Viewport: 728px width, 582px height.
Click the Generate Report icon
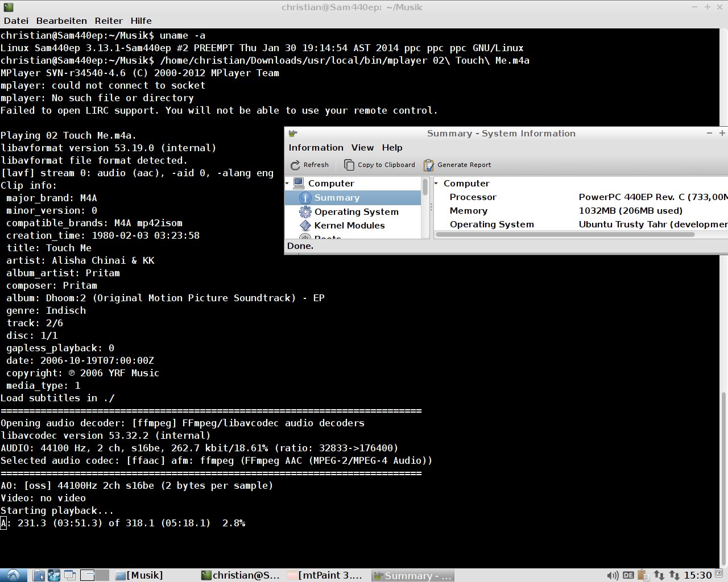coord(428,165)
